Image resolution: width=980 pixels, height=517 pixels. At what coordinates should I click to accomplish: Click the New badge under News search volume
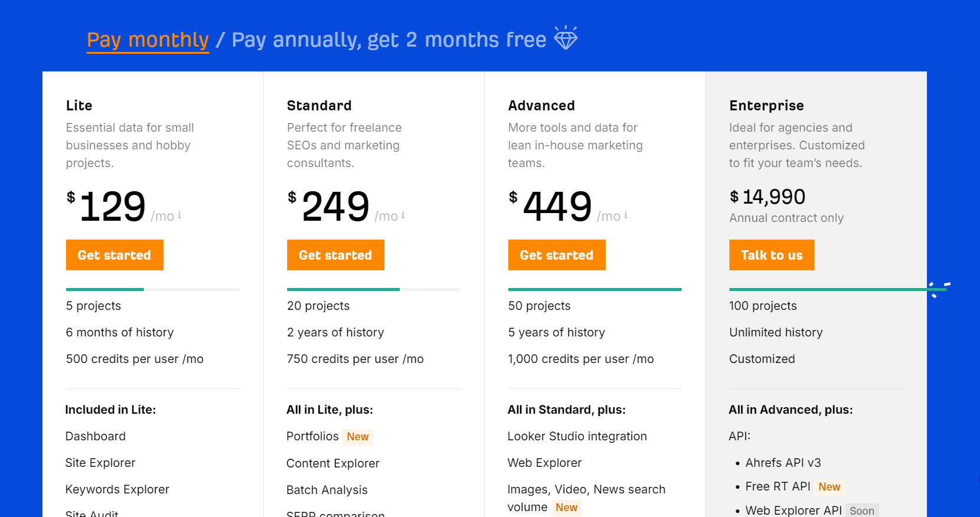click(566, 508)
